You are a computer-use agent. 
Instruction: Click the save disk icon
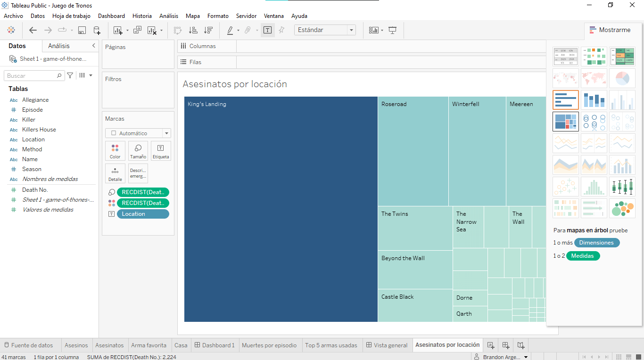(x=82, y=30)
